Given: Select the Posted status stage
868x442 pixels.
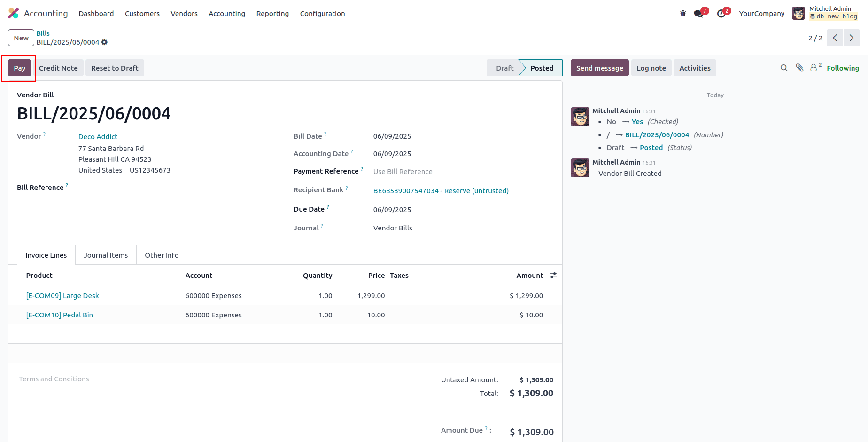Looking at the screenshot, I should 542,68.
